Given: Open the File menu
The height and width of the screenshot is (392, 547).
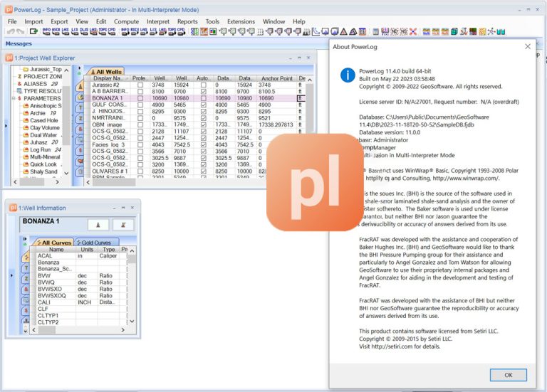Looking at the screenshot, I should pyautogui.click(x=12, y=21).
